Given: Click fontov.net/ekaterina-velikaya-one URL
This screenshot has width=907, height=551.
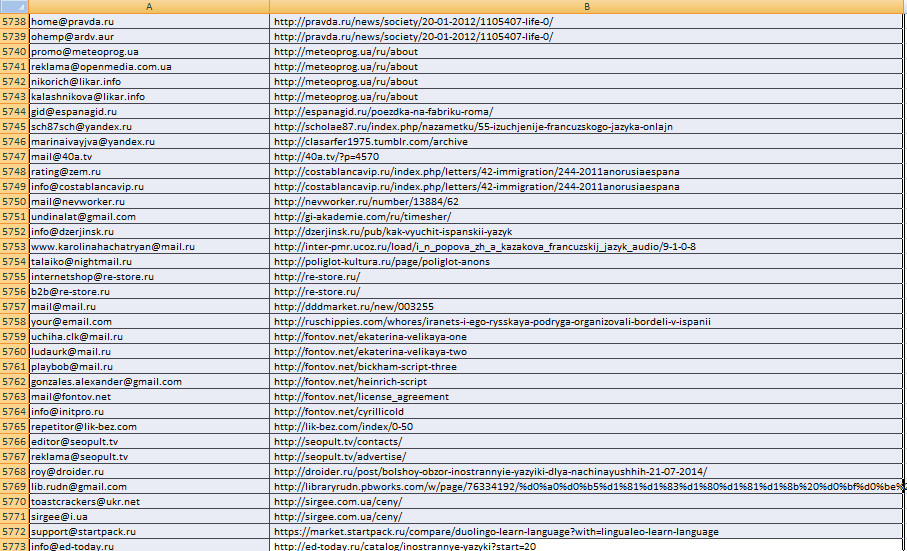Looking at the screenshot, I should (587, 336).
